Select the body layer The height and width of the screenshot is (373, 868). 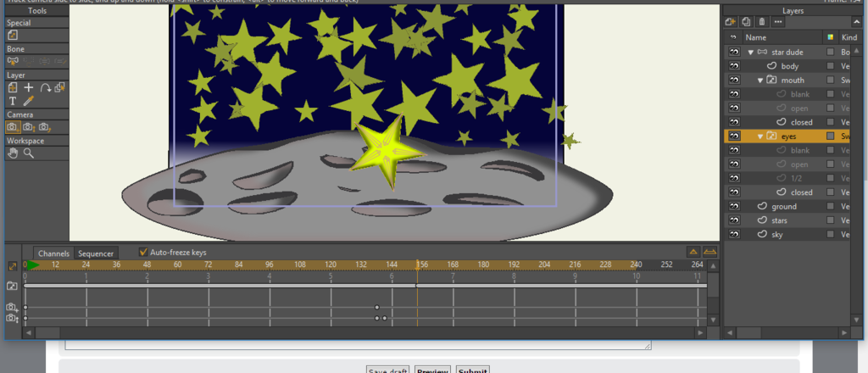point(790,66)
